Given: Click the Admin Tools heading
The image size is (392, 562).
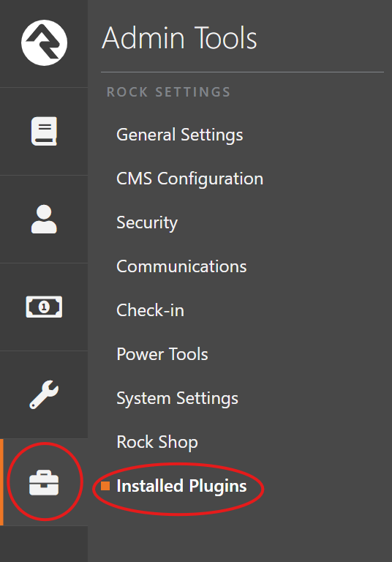Looking at the screenshot, I should pyautogui.click(x=179, y=38).
